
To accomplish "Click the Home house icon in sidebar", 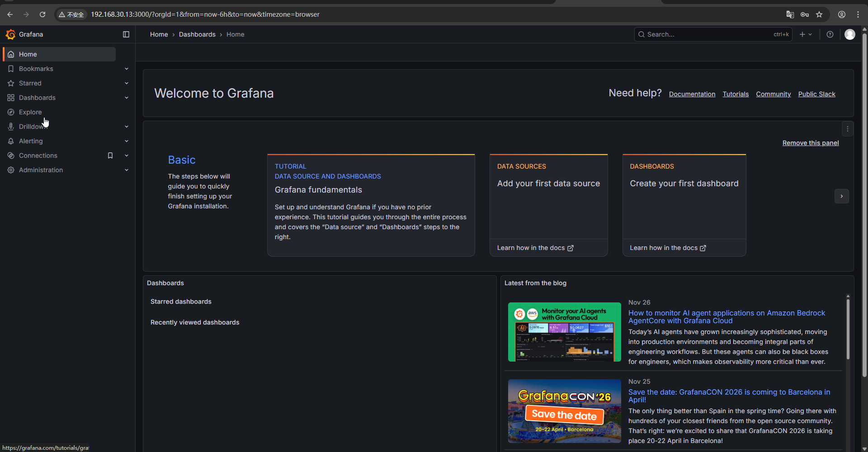I will click(x=11, y=54).
